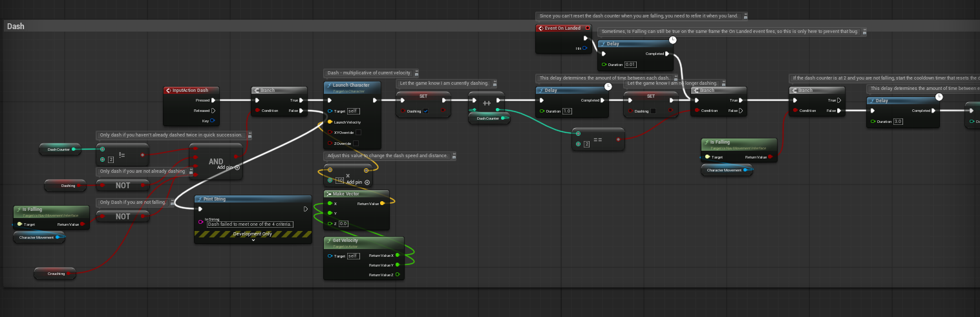Toggle bubble pin of 'currently dashing' comment
The width and height of the screenshot is (980, 317).
495,83
